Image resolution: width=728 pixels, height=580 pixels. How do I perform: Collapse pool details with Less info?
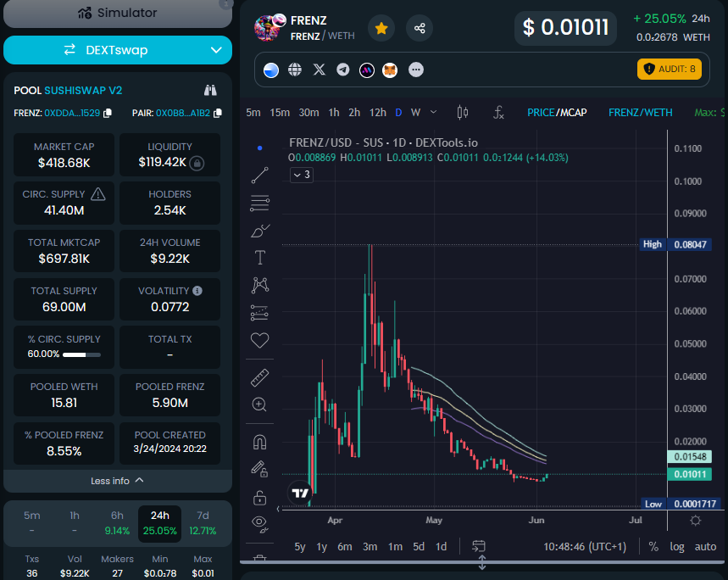coord(118,481)
